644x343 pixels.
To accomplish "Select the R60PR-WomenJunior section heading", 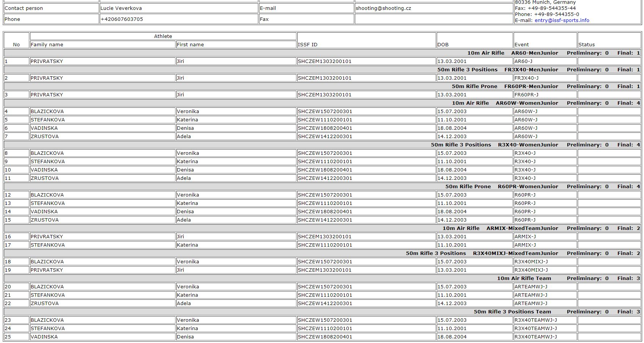I will pos(528,187).
